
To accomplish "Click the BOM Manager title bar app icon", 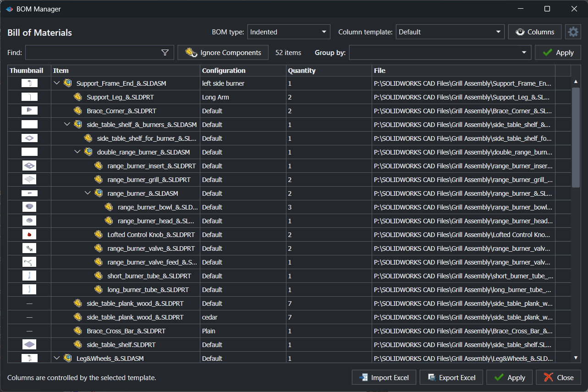I will point(9,9).
